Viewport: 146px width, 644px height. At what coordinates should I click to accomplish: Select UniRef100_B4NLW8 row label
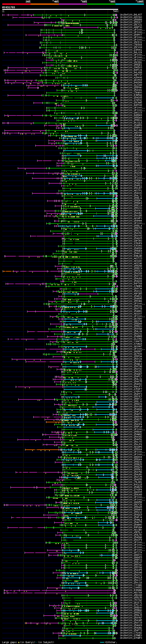tap(131, 256)
